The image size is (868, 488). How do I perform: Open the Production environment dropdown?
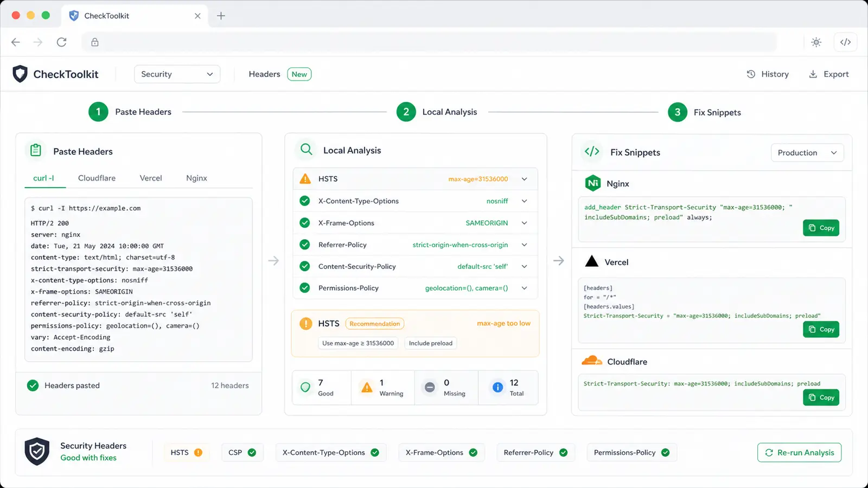tap(807, 153)
